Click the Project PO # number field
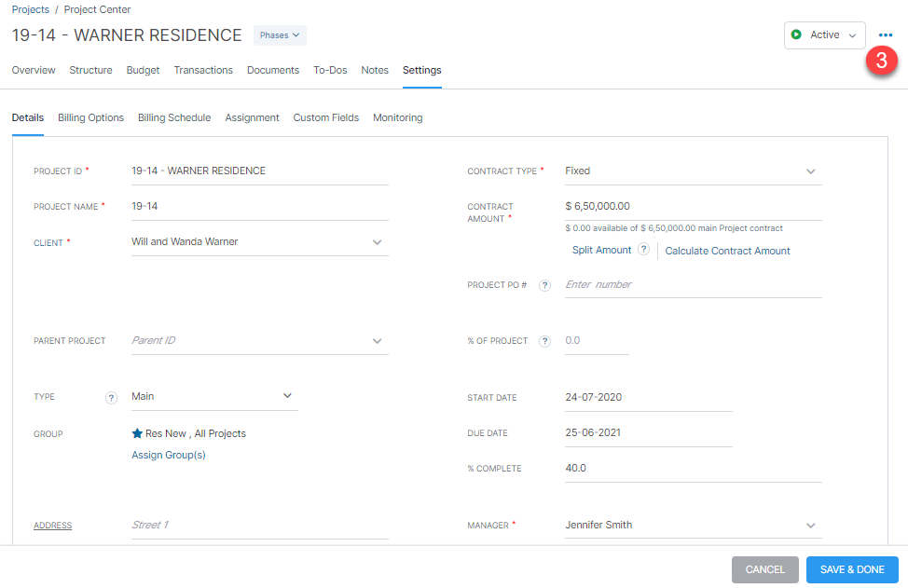The width and height of the screenshot is (908, 588). [x=694, y=285]
